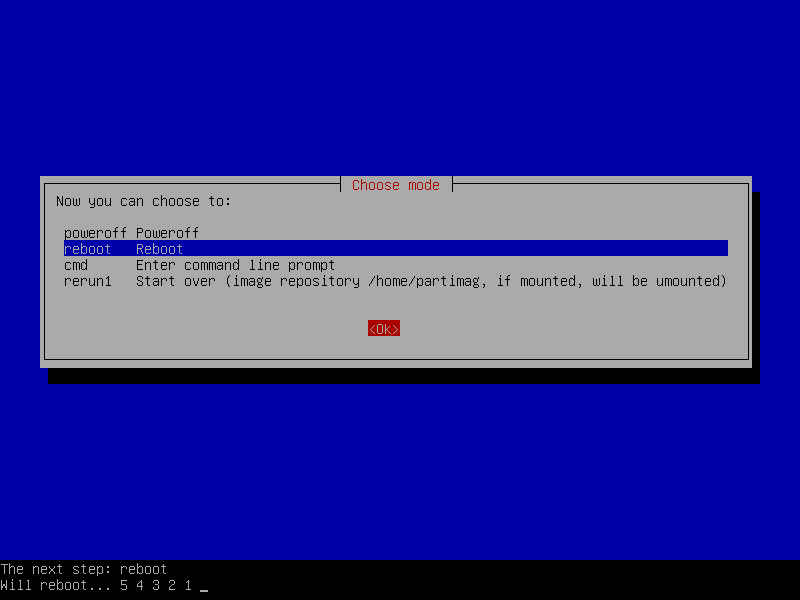This screenshot has width=800, height=600.
Task: Click the 'The next step: reboot' line
Action: pyautogui.click(x=84, y=569)
